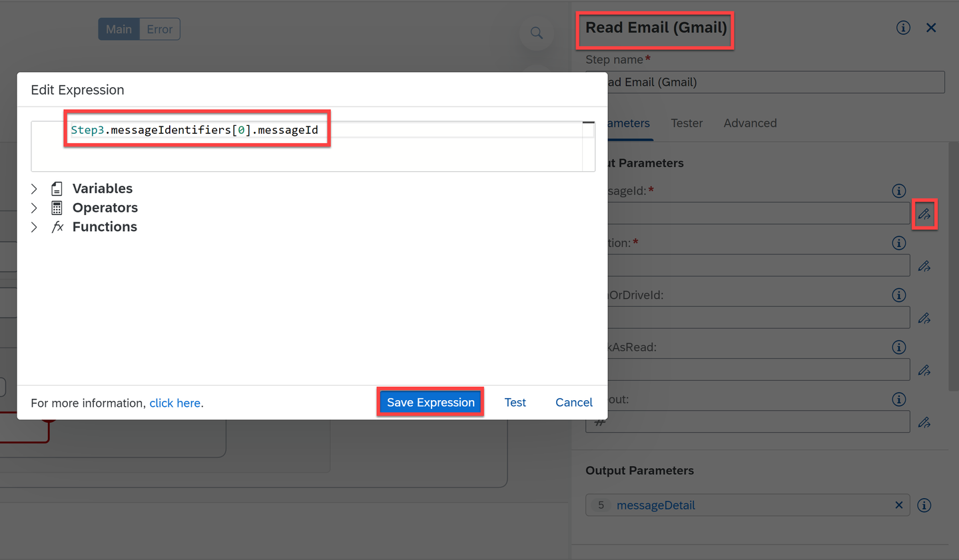Open expression editor for markAsRead parameter

coord(924,370)
